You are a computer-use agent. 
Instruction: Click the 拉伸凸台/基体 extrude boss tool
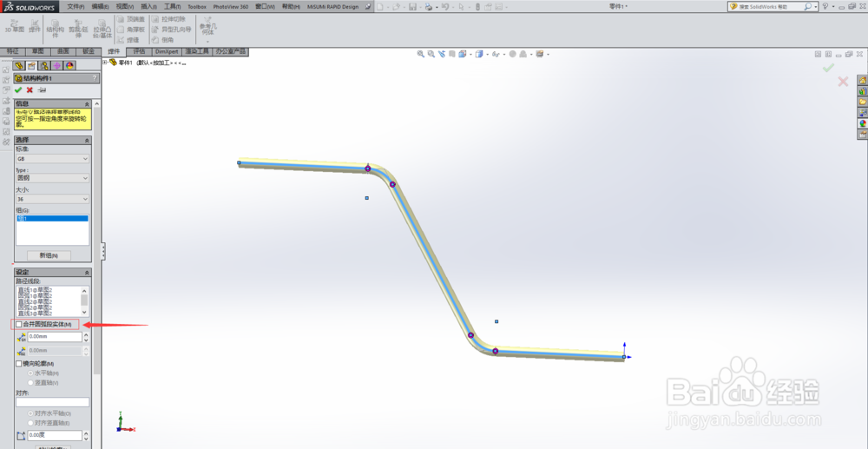click(x=102, y=28)
